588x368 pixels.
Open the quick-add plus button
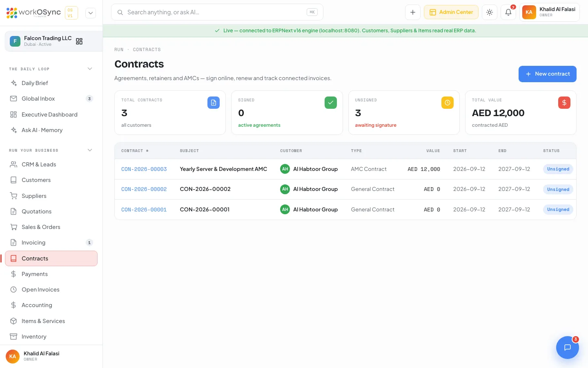pyautogui.click(x=413, y=12)
